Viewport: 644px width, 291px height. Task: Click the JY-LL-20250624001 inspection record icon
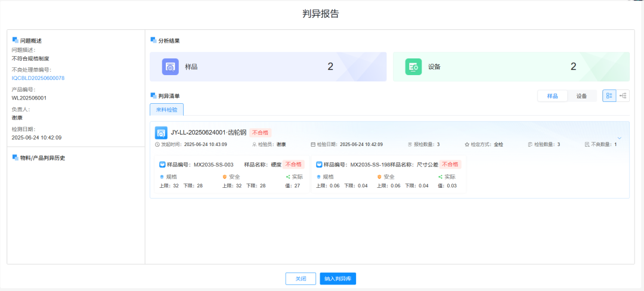tap(160, 132)
